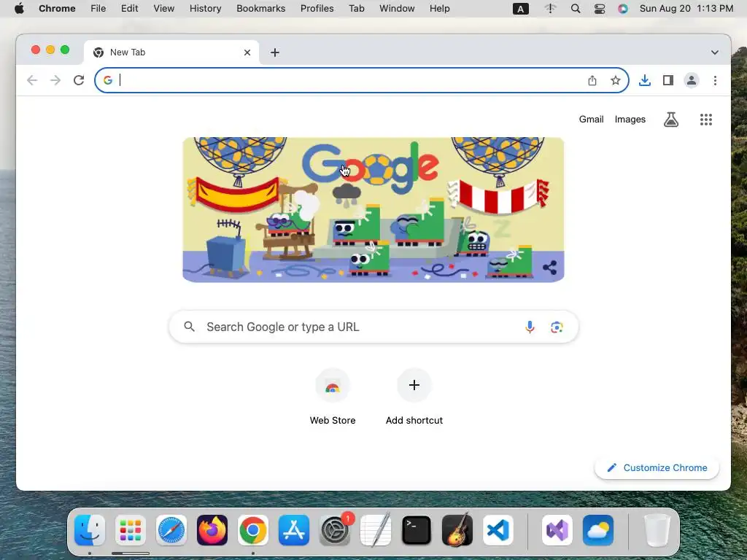Open the macOS Control Center toggles icon
The height and width of the screenshot is (560, 747).
(x=600, y=9)
